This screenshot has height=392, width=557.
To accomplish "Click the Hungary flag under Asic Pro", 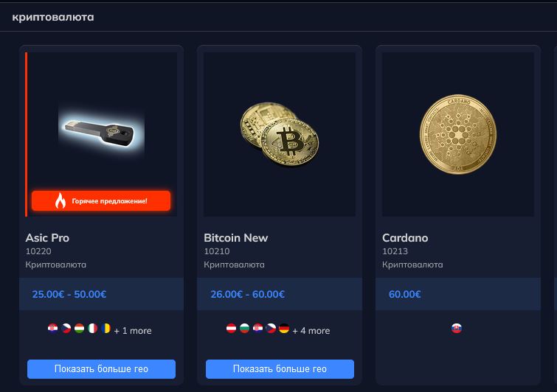I will click(x=79, y=329).
